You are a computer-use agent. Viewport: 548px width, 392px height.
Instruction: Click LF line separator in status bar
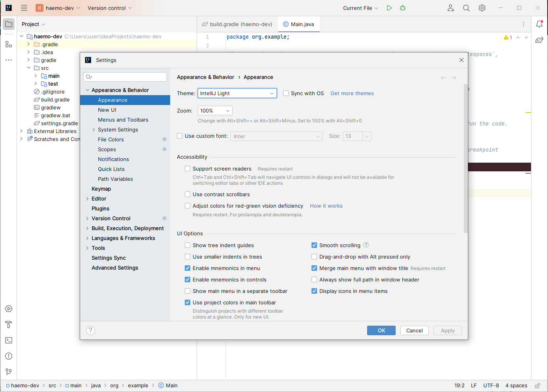click(x=474, y=386)
